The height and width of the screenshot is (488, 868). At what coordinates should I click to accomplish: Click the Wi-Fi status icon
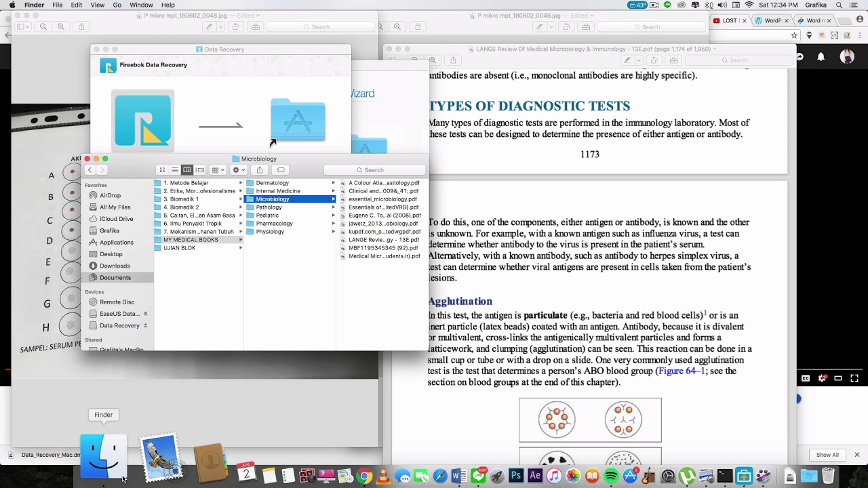tap(749, 5)
